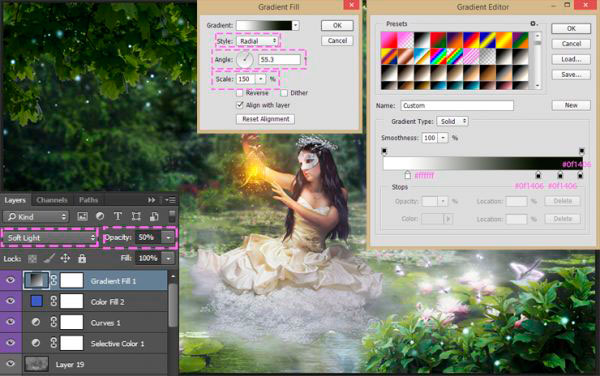Open the Smoothness dropdown arrow
600x376 pixels.
[x=443, y=138]
